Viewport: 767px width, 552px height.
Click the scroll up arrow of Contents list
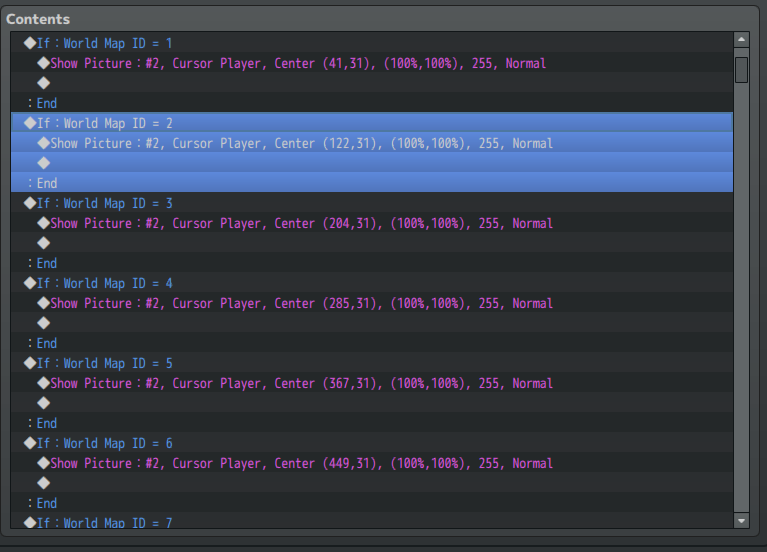(x=741, y=40)
